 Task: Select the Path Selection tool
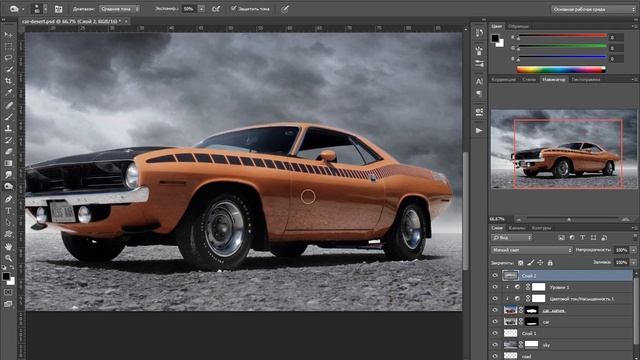click(x=8, y=222)
